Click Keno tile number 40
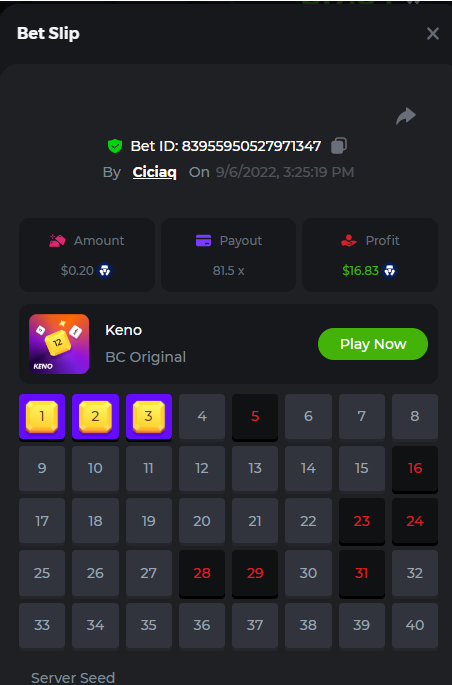452x685 pixels. pos(415,625)
